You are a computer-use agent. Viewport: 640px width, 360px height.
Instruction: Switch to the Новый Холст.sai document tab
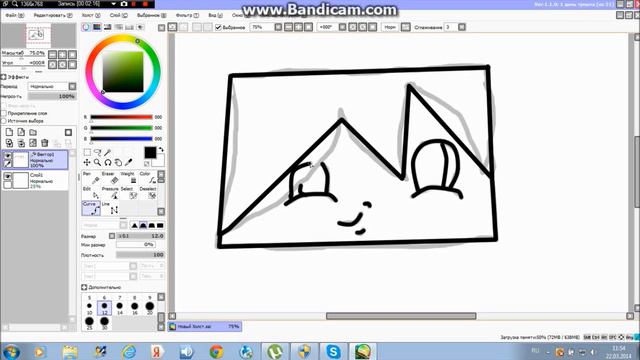click(205, 327)
